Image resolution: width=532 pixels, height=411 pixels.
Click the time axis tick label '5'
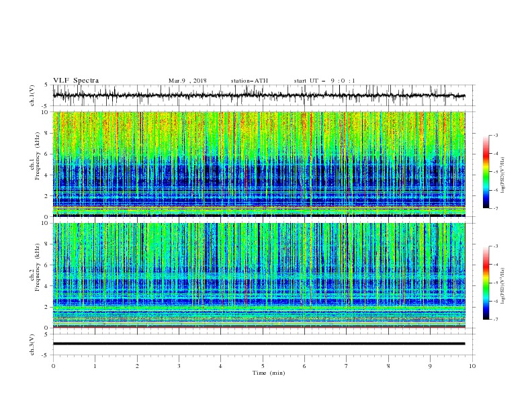(263, 366)
